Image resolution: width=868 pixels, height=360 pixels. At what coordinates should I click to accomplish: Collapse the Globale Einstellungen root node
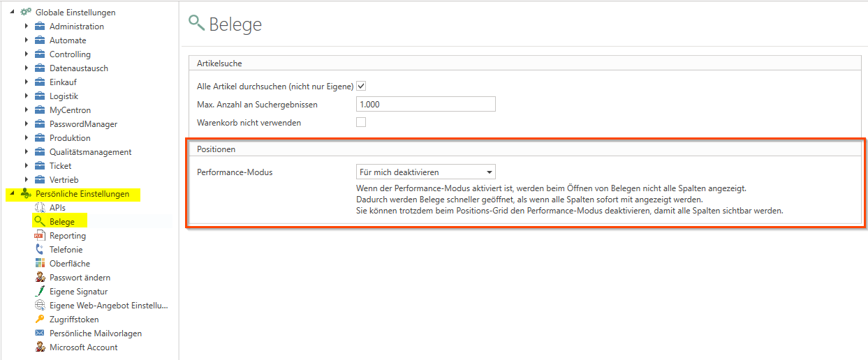[x=12, y=13]
